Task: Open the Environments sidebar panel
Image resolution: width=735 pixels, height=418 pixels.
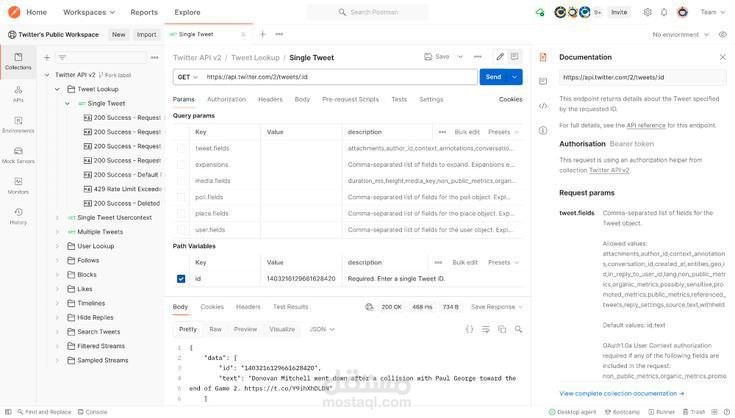Action: pyautogui.click(x=18, y=125)
